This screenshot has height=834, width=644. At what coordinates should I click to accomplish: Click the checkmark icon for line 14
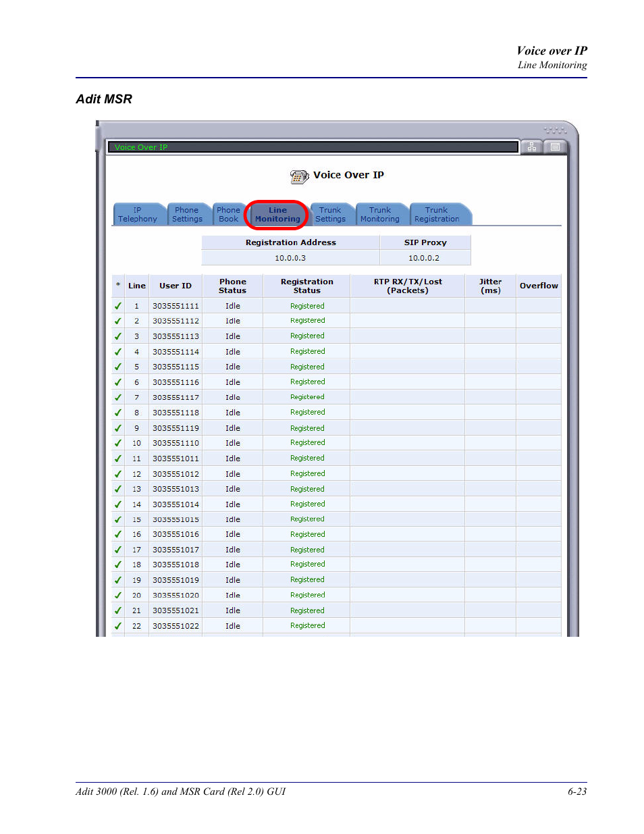pos(118,504)
